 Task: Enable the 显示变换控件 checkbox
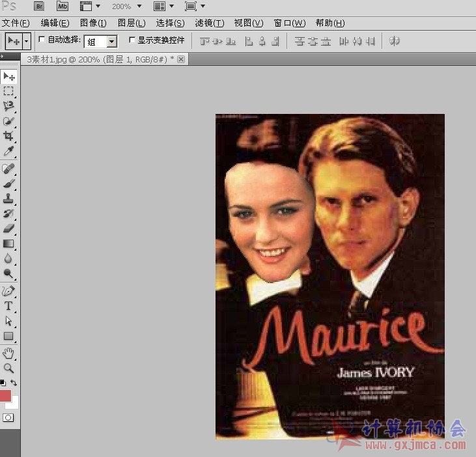[x=132, y=40]
